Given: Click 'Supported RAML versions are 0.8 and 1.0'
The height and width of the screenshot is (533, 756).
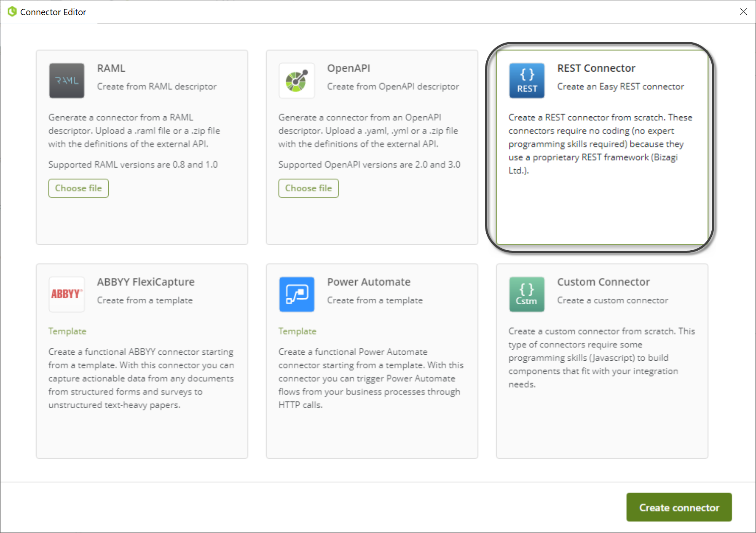Looking at the screenshot, I should click(x=133, y=165).
